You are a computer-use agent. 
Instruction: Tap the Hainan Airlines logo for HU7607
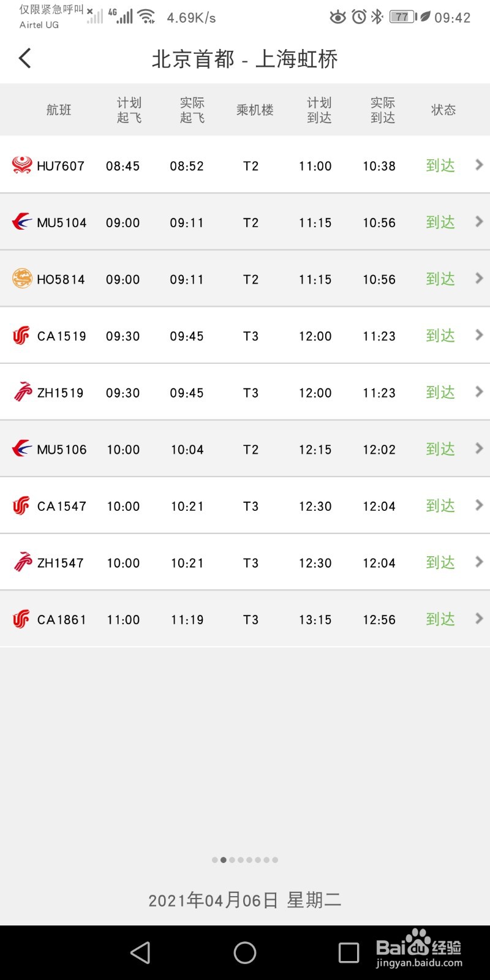22,165
